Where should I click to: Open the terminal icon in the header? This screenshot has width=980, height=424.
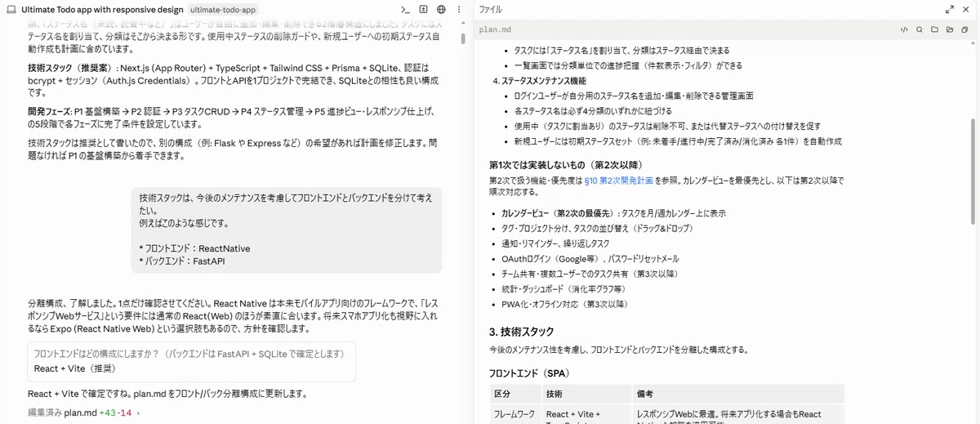pos(405,9)
